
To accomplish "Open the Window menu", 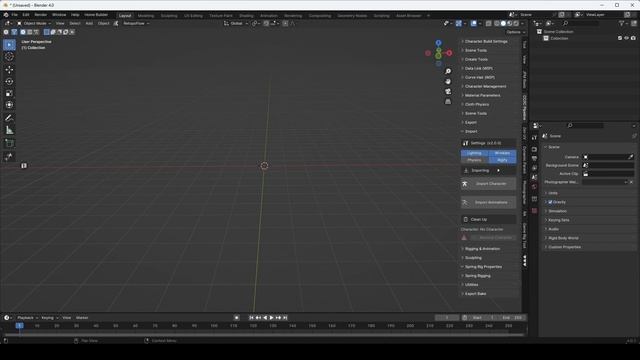I will 59,15.
